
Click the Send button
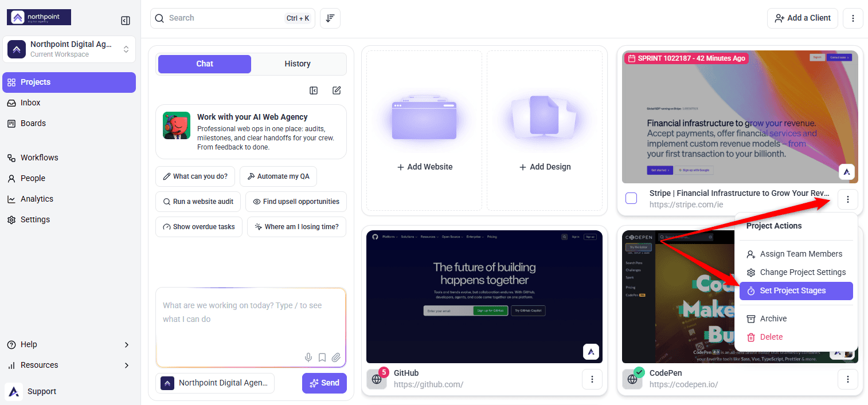click(324, 383)
